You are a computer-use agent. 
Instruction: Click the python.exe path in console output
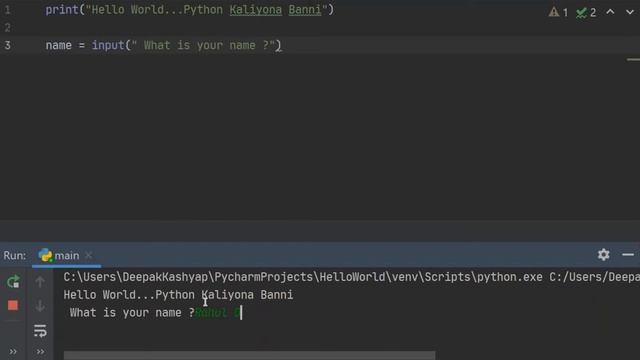click(303, 277)
